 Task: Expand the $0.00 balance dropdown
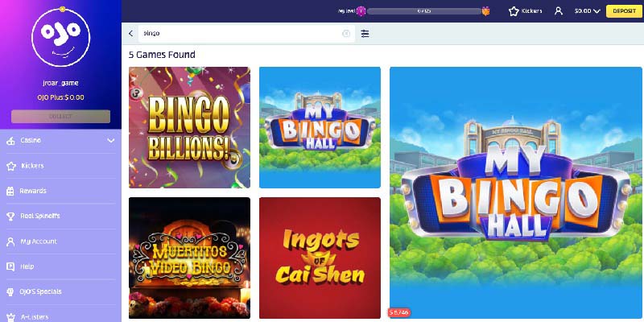point(588,11)
